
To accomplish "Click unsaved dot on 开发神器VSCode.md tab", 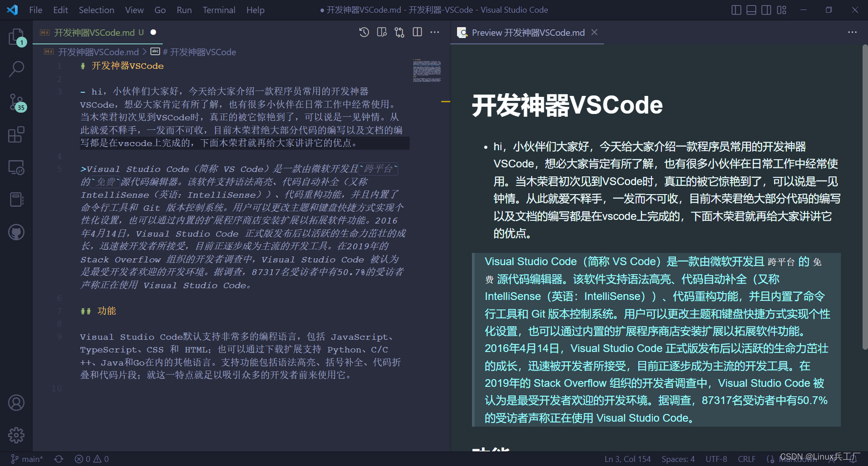I will [x=153, y=32].
